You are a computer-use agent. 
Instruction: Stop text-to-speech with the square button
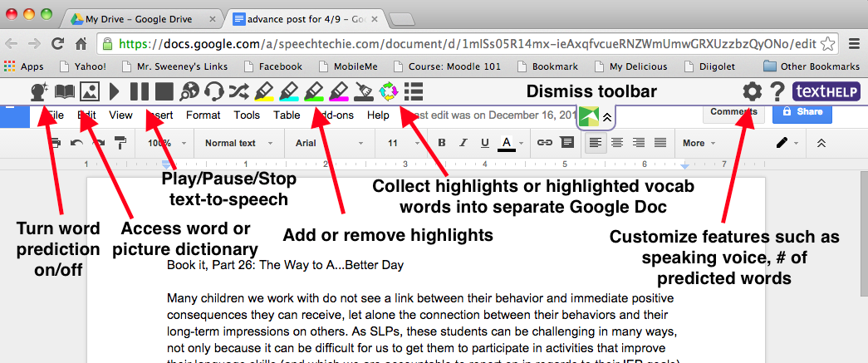pos(164,91)
